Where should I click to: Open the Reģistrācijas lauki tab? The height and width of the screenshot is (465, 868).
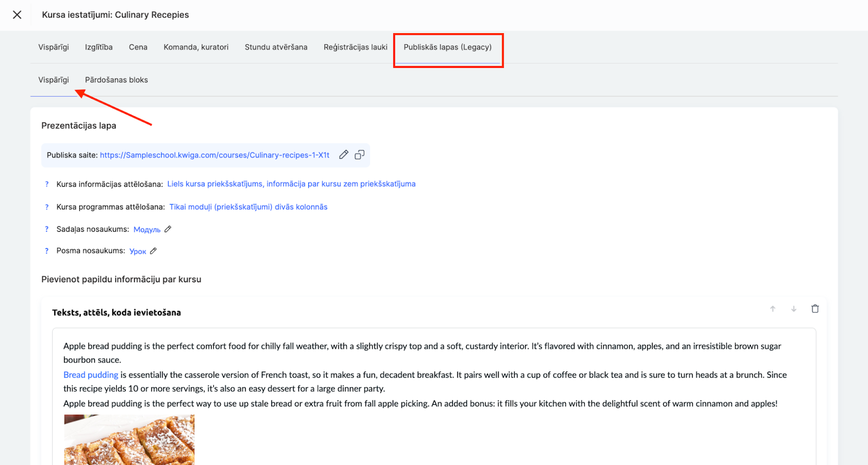pos(355,47)
